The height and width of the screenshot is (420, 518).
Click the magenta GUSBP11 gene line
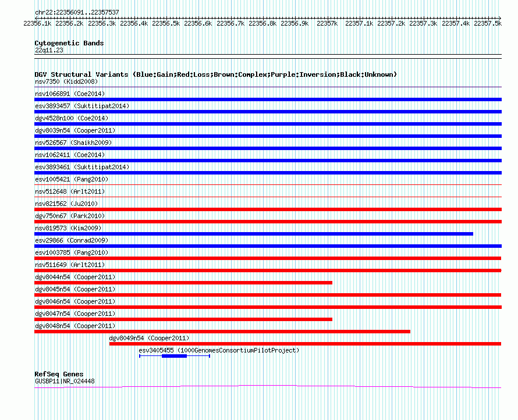(268, 386)
